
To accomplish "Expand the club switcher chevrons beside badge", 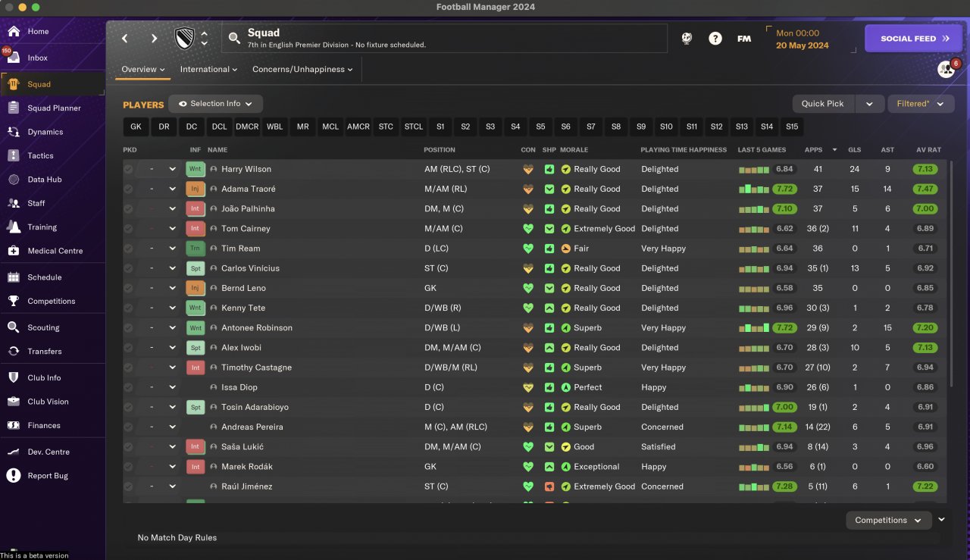I will 204,38.
